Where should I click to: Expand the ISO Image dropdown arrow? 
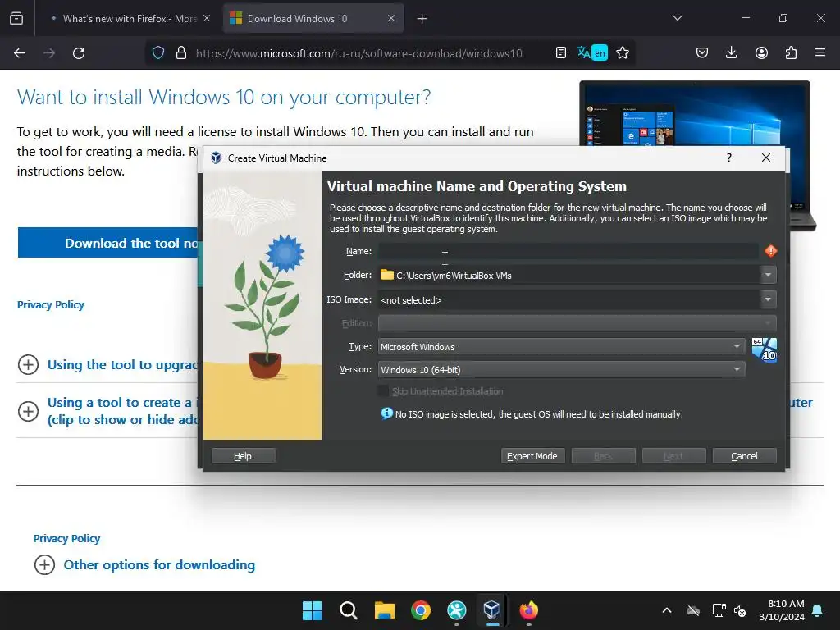[768, 299]
